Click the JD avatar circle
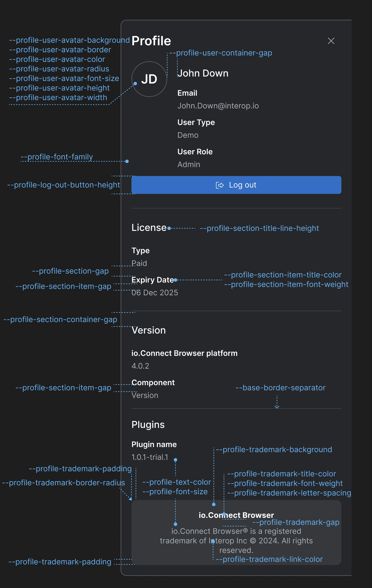Screen dimensions: 372x588 point(149,79)
